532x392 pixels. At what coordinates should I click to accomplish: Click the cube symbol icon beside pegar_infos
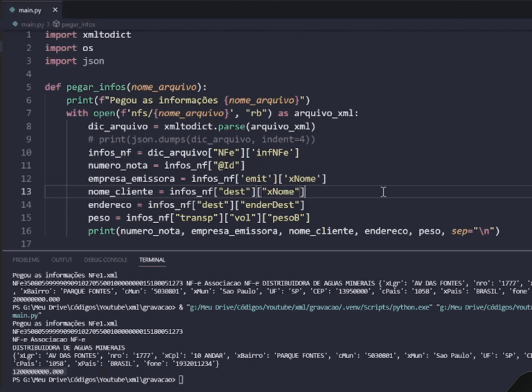click(x=56, y=24)
